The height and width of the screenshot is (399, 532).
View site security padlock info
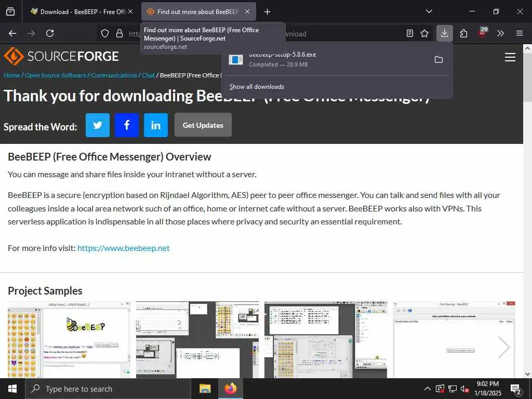pos(119,33)
